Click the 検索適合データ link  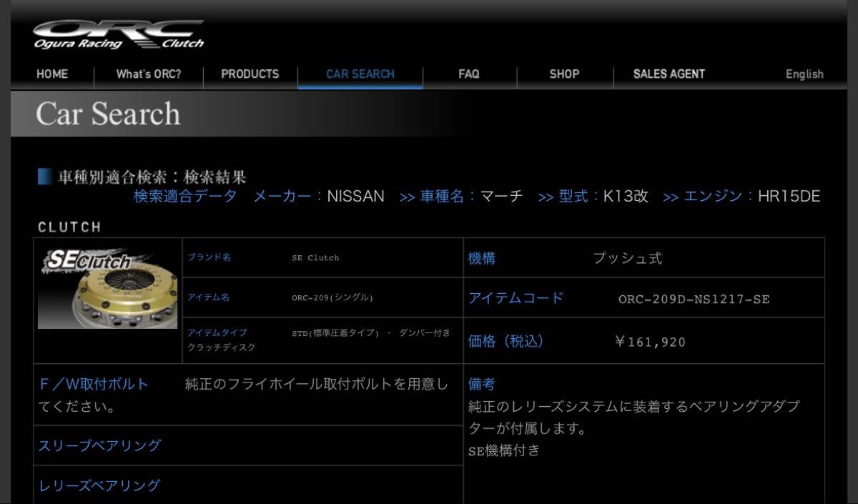click(x=185, y=196)
